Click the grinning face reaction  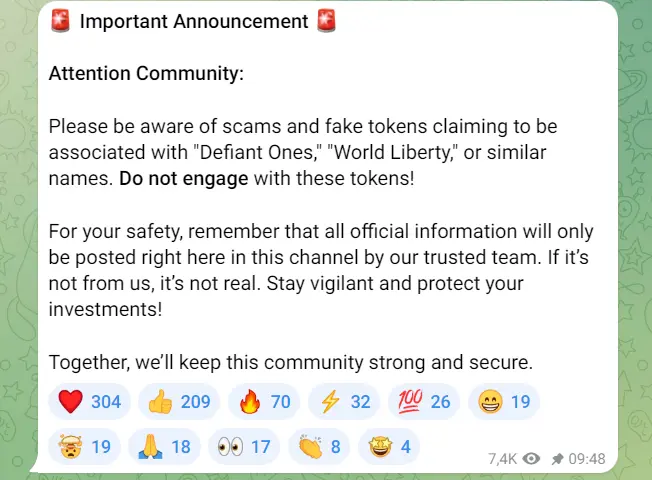click(504, 402)
